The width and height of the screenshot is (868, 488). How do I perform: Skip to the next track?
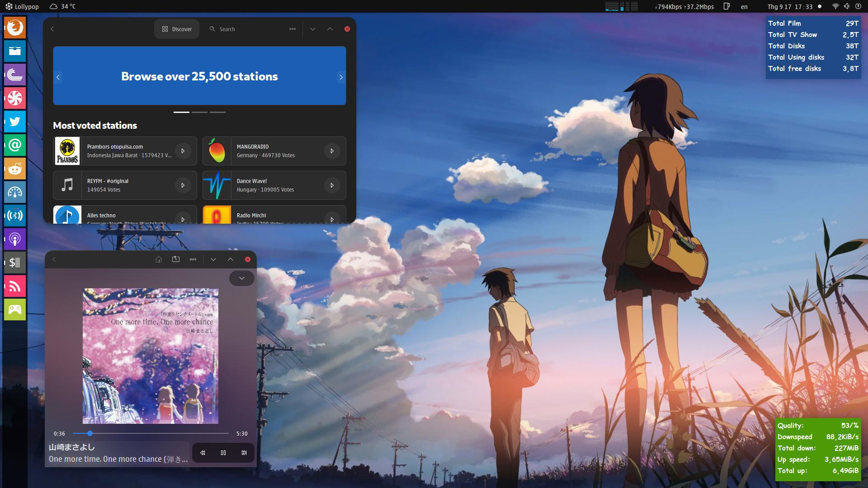tap(244, 453)
